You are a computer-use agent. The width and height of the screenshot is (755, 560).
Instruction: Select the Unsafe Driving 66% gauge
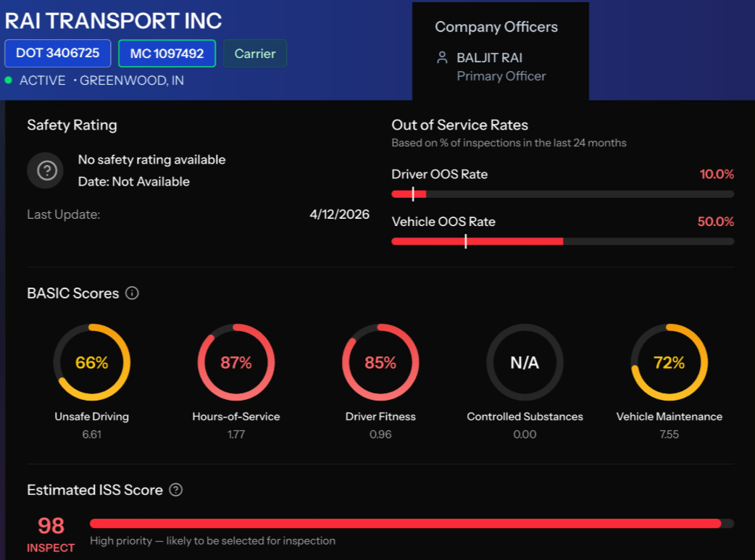click(x=91, y=362)
